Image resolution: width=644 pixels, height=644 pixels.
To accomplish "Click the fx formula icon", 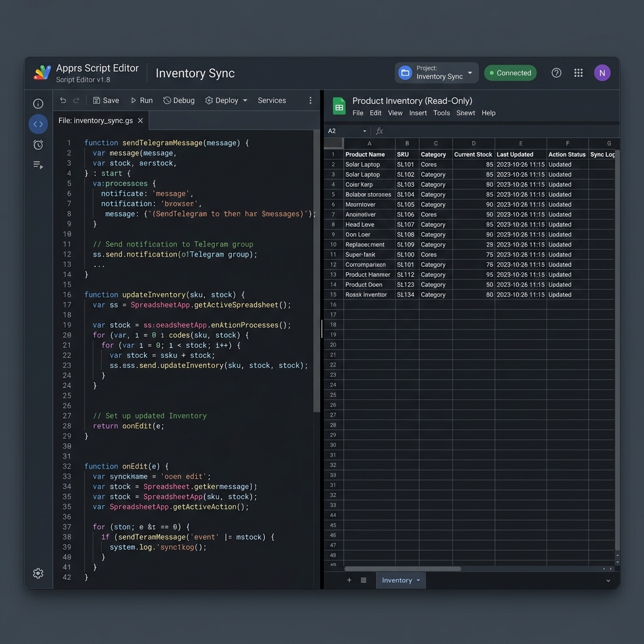I will (x=379, y=131).
